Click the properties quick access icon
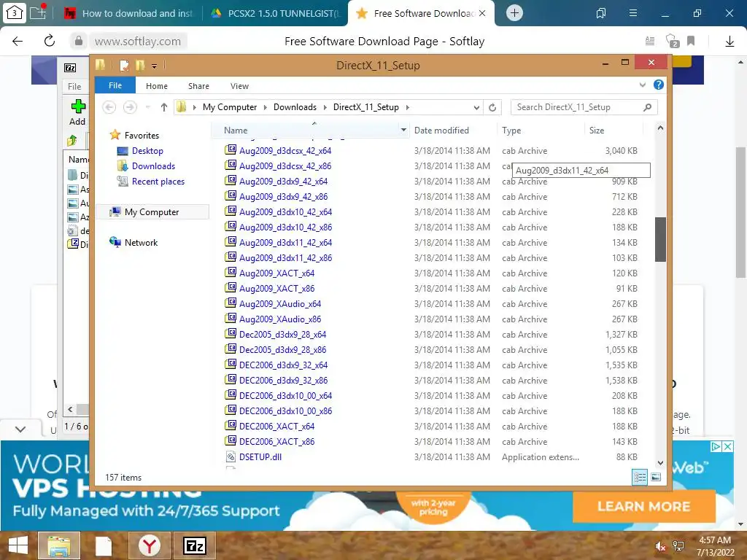 pos(124,65)
